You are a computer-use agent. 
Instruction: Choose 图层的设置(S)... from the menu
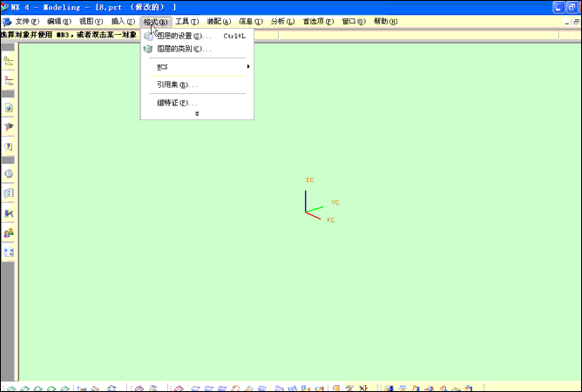(x=197, y=36)
